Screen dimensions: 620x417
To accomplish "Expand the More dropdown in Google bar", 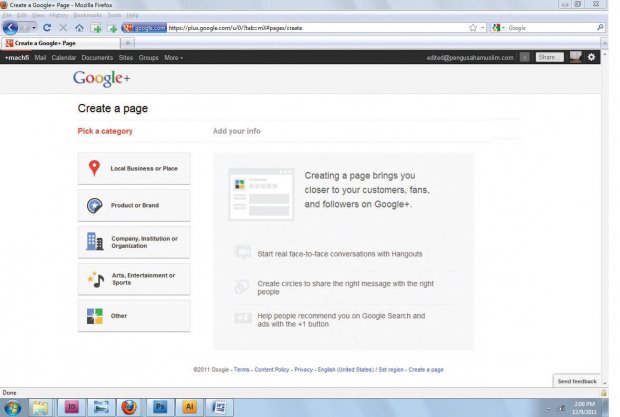I will point(173,58).
